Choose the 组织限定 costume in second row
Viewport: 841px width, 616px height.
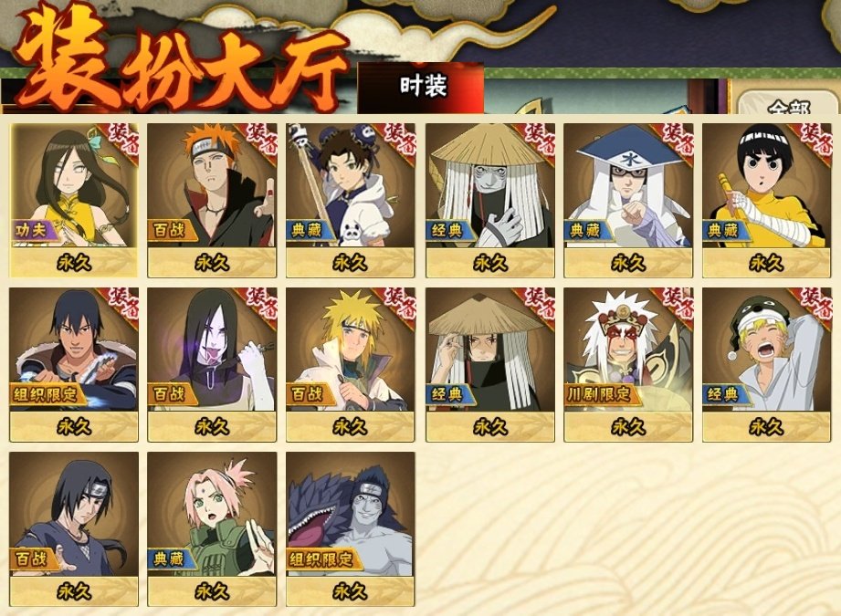(73, 364)
